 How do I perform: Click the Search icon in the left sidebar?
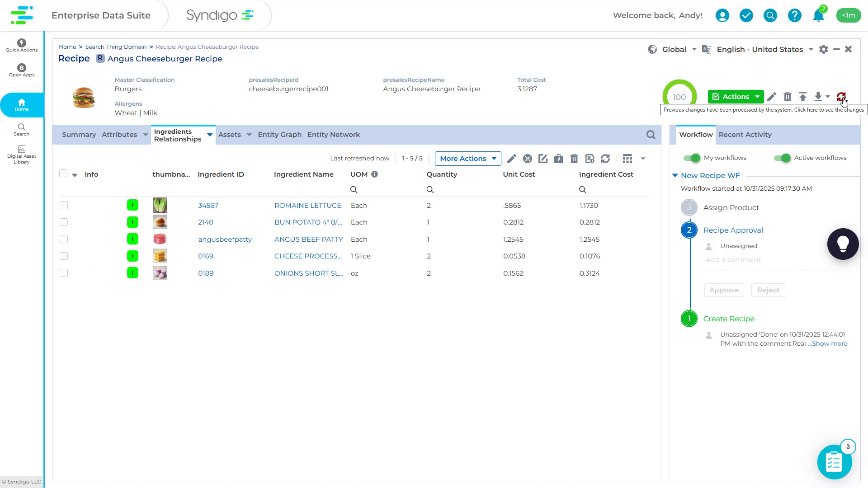[21, 129]
